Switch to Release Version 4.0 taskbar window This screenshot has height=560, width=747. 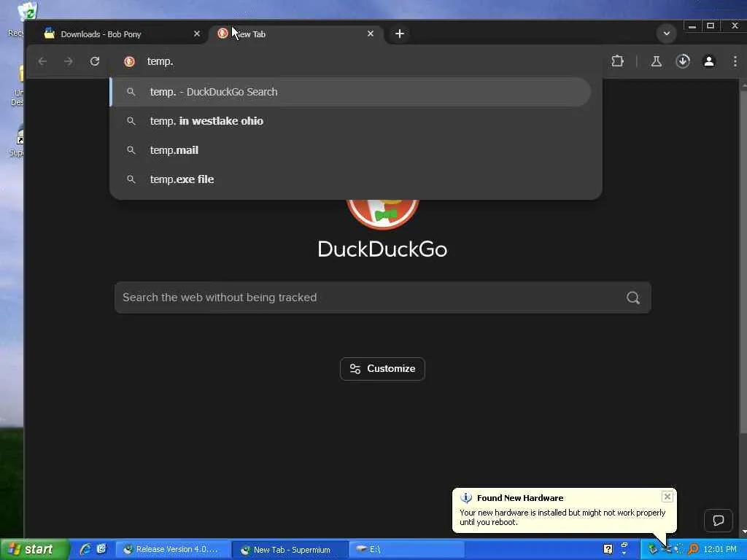[x=174, y=550]
